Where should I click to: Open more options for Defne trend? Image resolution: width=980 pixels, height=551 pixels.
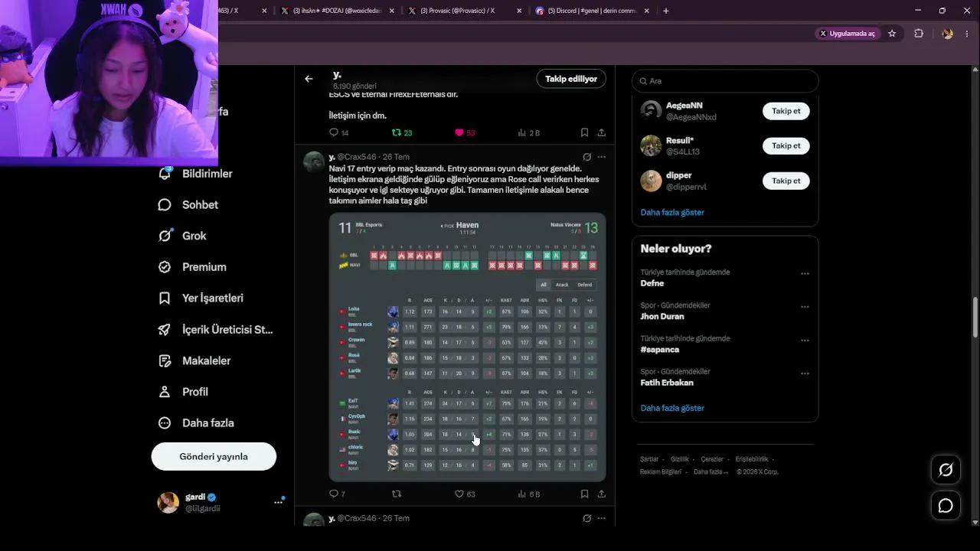(x=805, y=274)
